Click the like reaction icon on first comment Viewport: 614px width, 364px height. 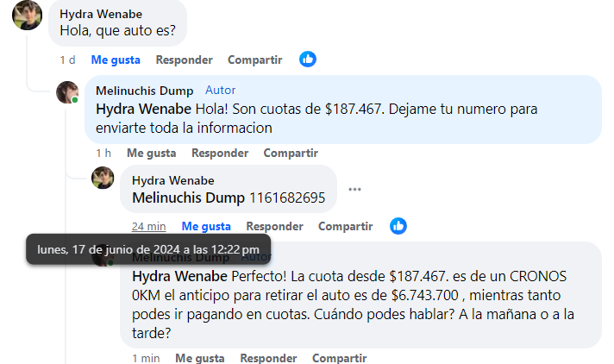pyautogui.click(x=308, y=60)
